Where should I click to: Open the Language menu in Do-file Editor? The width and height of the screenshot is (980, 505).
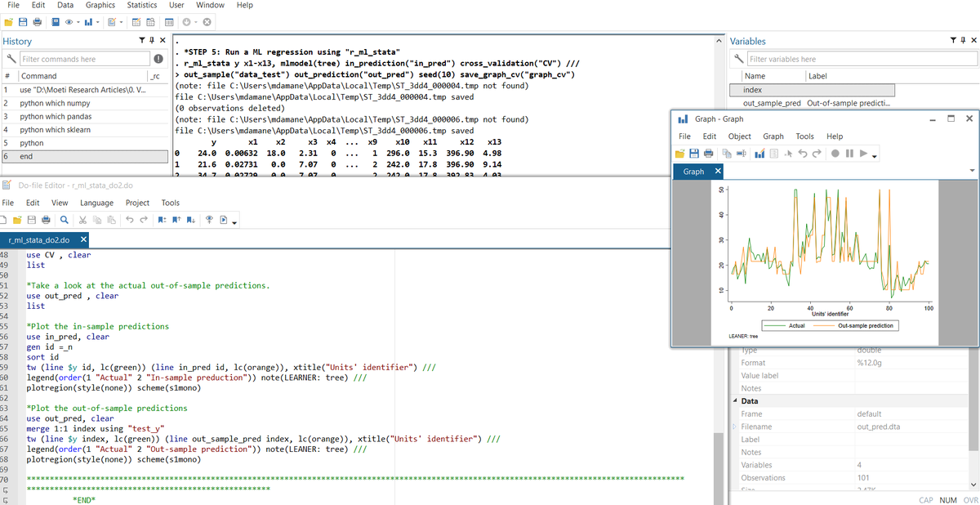click(96, 203)
